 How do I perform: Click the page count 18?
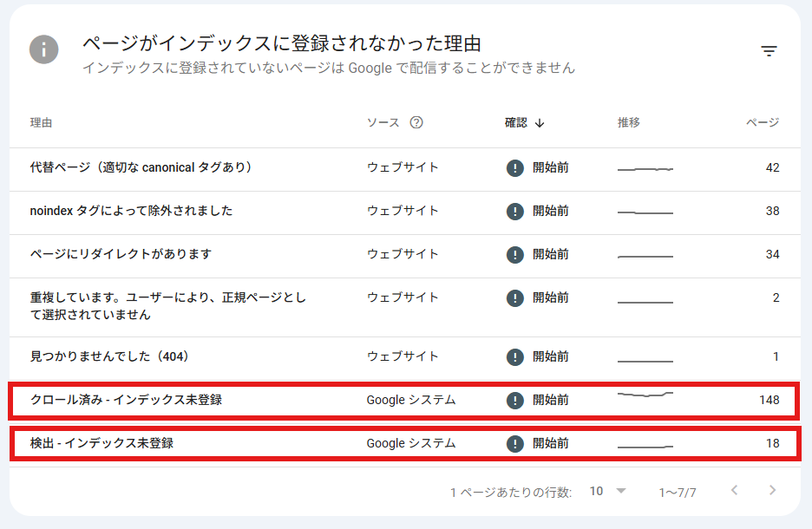tap(773, 444)
